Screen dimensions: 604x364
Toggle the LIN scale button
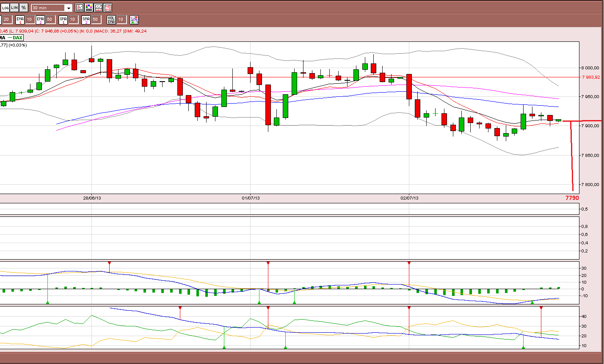tap(14, 8)
